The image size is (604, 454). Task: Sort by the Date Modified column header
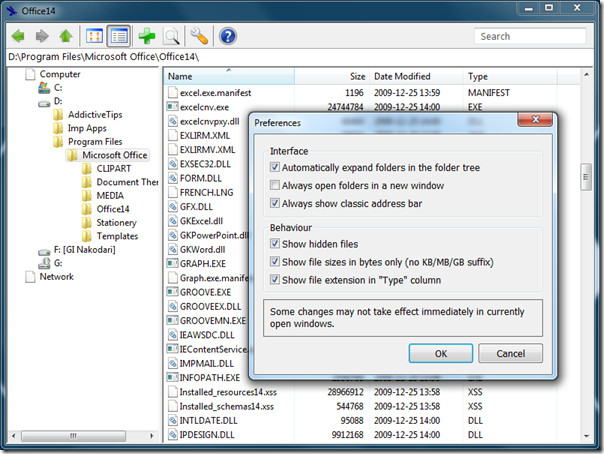(416, 76)
